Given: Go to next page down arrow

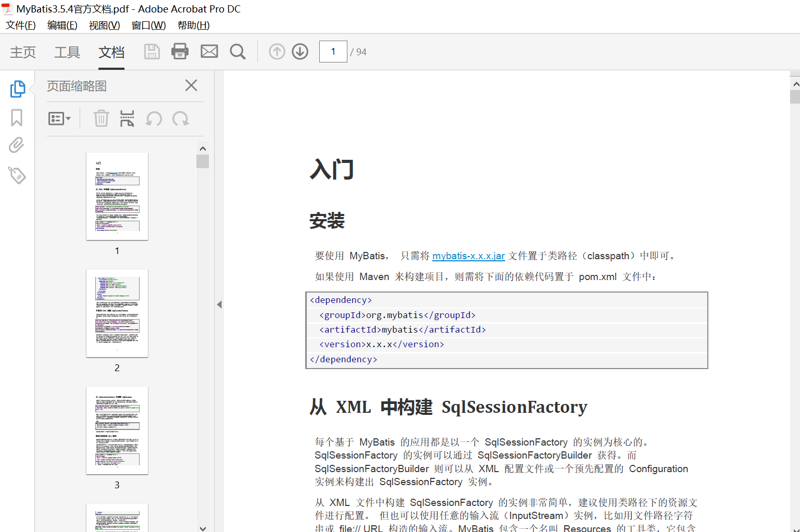Looking at the screenshot, I should 300,52.
